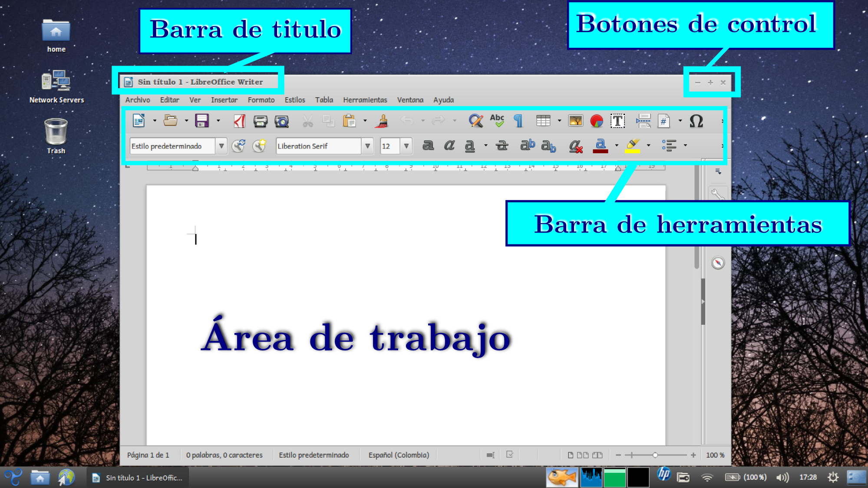Insert a chart
Viewport: 868px width, 488px height.
click(x=597, y=121)
